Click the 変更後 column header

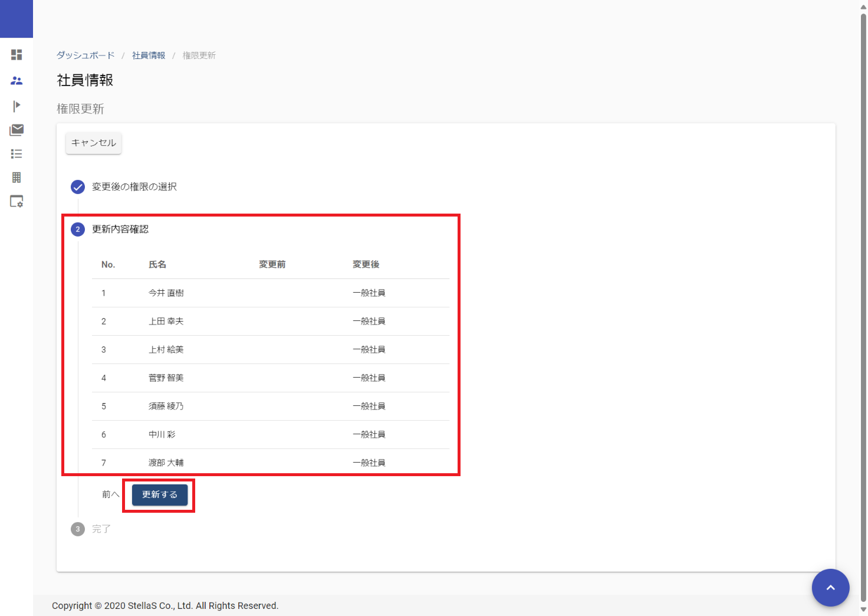pyautogui.click(x=366, y=265)
